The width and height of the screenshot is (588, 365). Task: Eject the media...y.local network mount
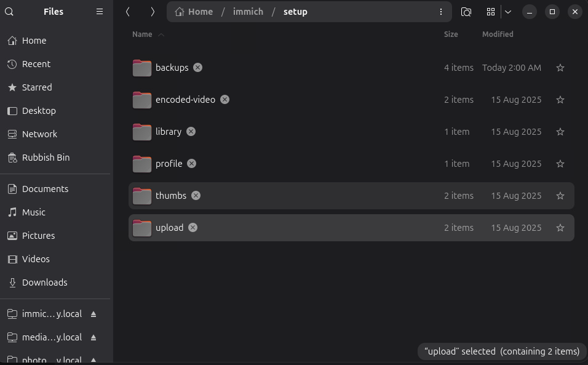pyautogui.click(x=93, y=338)
